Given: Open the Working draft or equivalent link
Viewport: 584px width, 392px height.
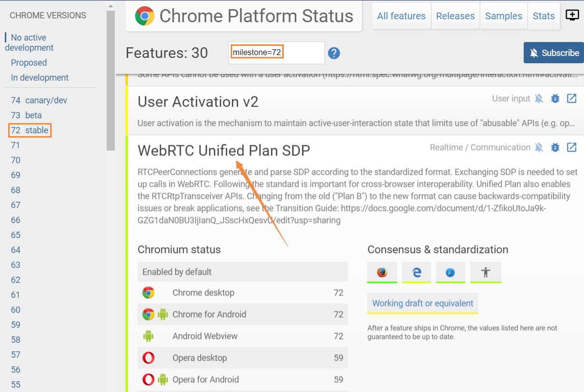Looking at the screenshot, I should click(x=422, y=303).
